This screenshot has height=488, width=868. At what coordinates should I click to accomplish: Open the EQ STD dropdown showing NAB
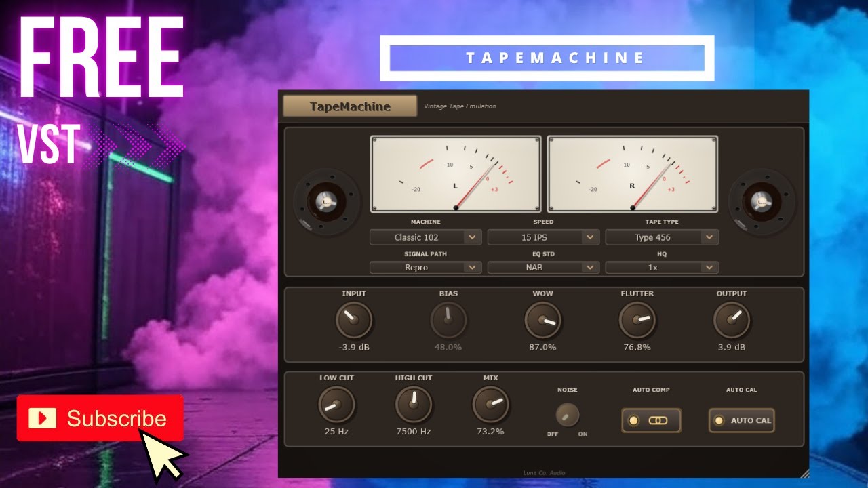coord(543,268)
